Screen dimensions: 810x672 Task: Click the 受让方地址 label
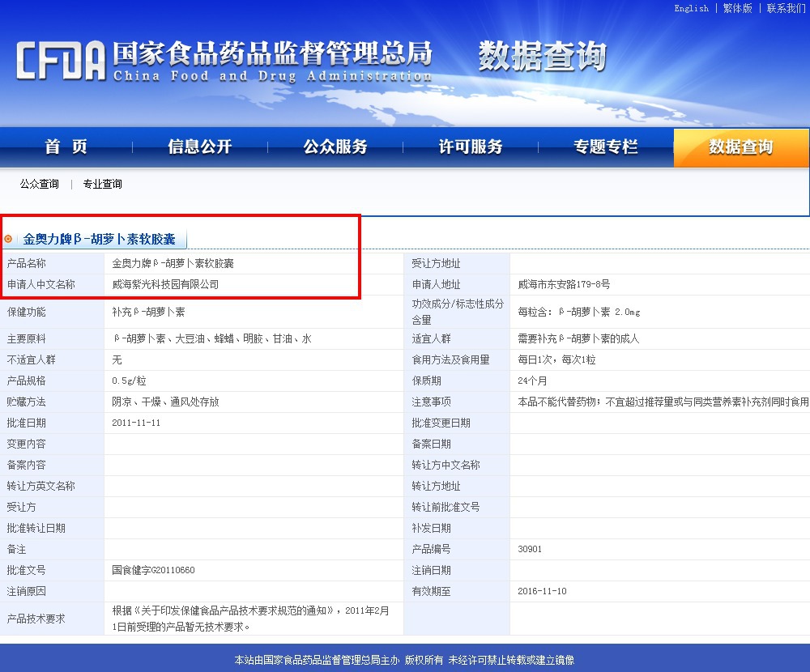(436, 263)
